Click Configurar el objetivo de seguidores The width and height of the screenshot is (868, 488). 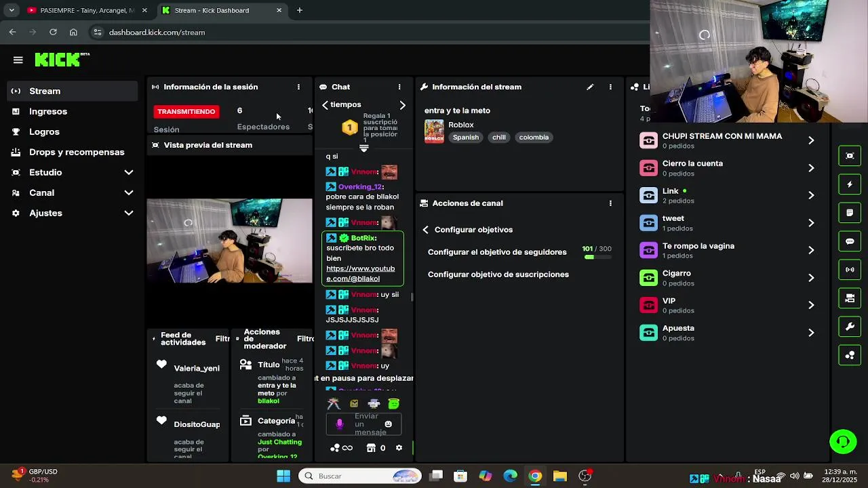[x=497, y=252]
